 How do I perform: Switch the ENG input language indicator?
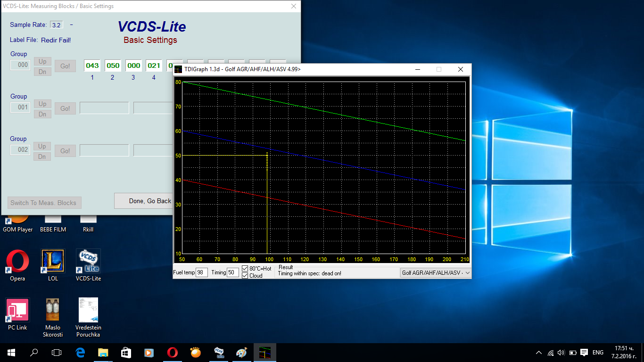point(598,353)
